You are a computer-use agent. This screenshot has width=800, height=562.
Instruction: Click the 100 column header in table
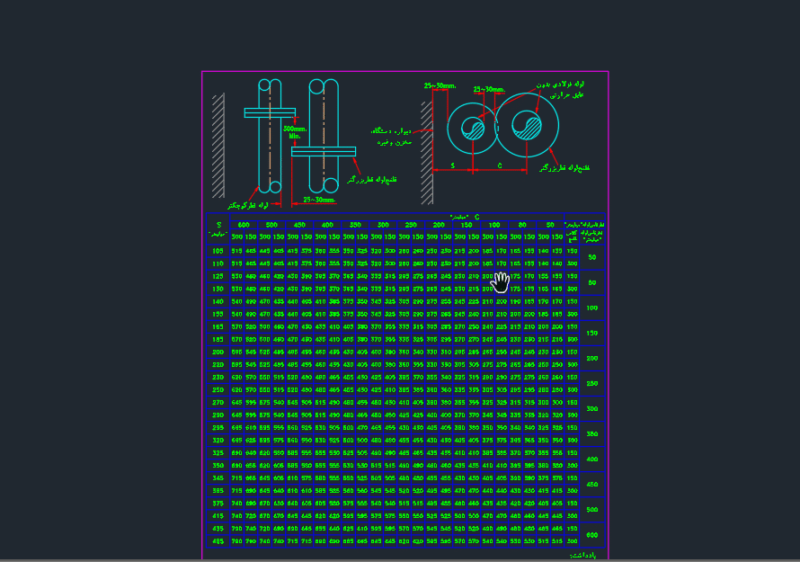[x=494, y=225]
